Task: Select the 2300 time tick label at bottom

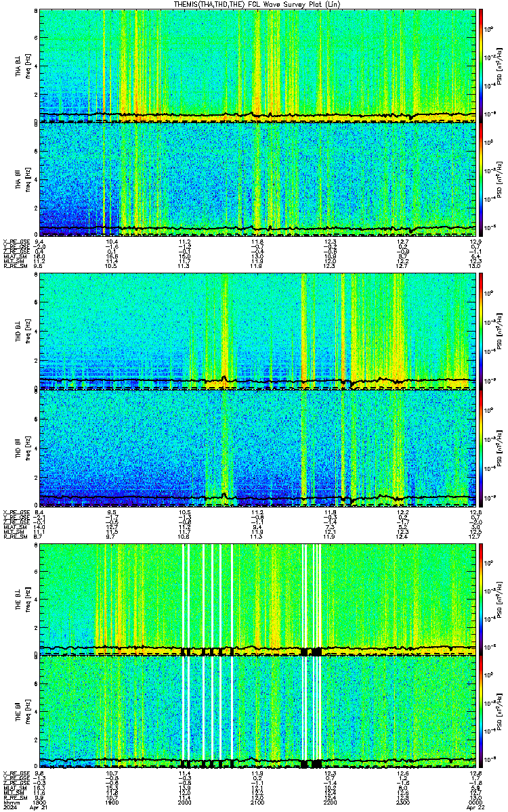Action: click(402, 802)
